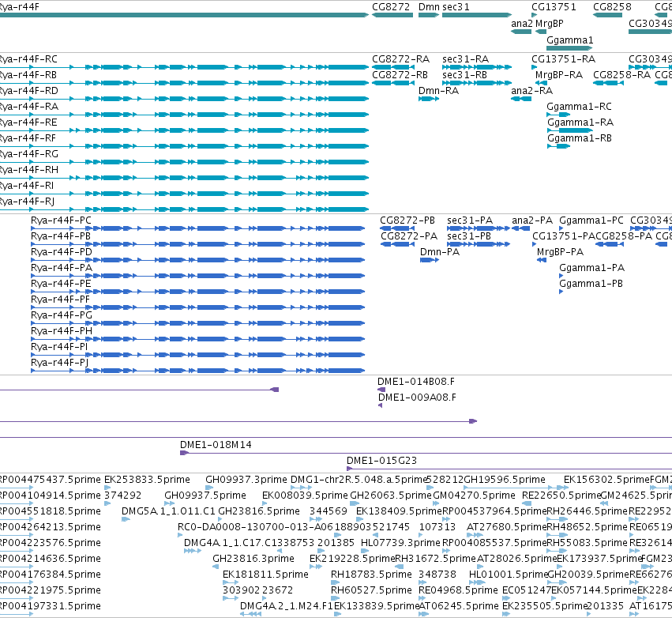Viewport: 672px width, 618px height.
Task: Select transcript Rya-r44F-RE label
Action: [28, 122]
